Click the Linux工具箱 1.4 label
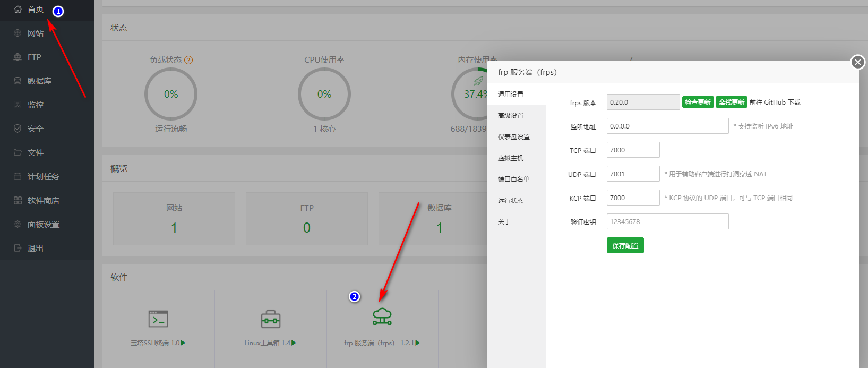 point(267,343)
